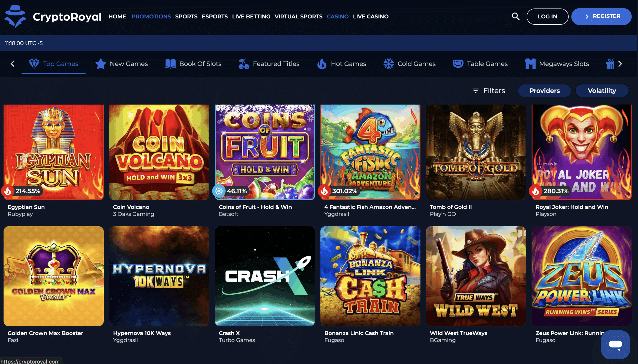Click the 'Playson' provider text
The width and height of the screenshot is (638, 364).
546,214
